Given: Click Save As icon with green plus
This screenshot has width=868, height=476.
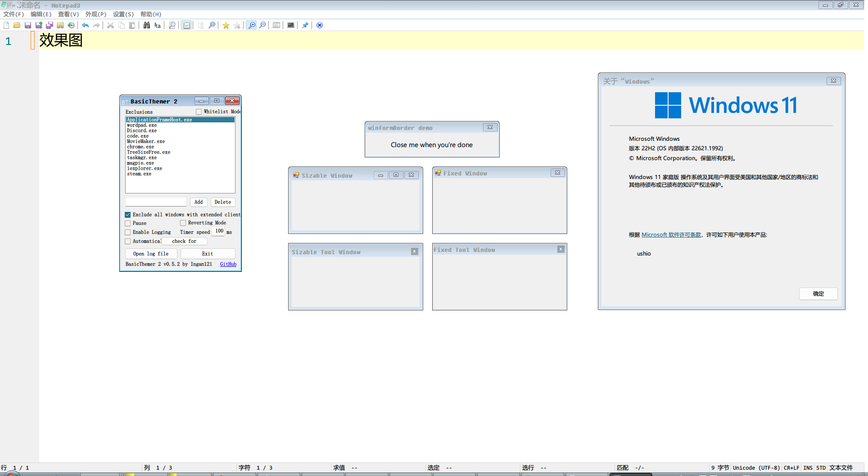Looking at the screenshot, I should tap(39, 25).
